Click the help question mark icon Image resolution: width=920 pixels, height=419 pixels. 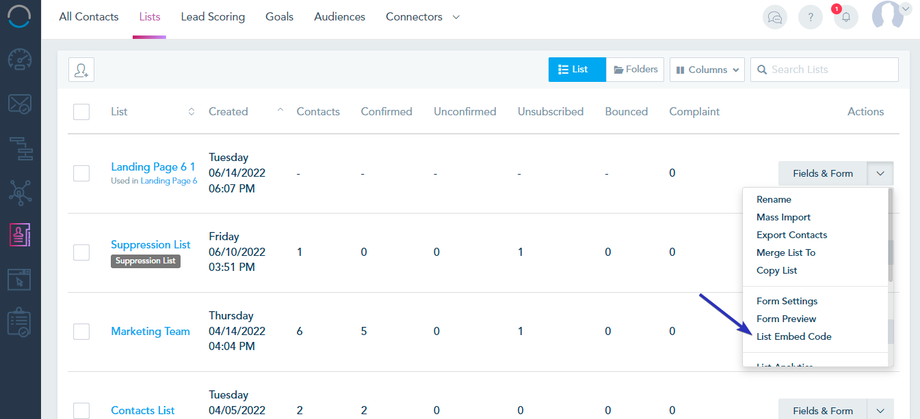point(810,17)
